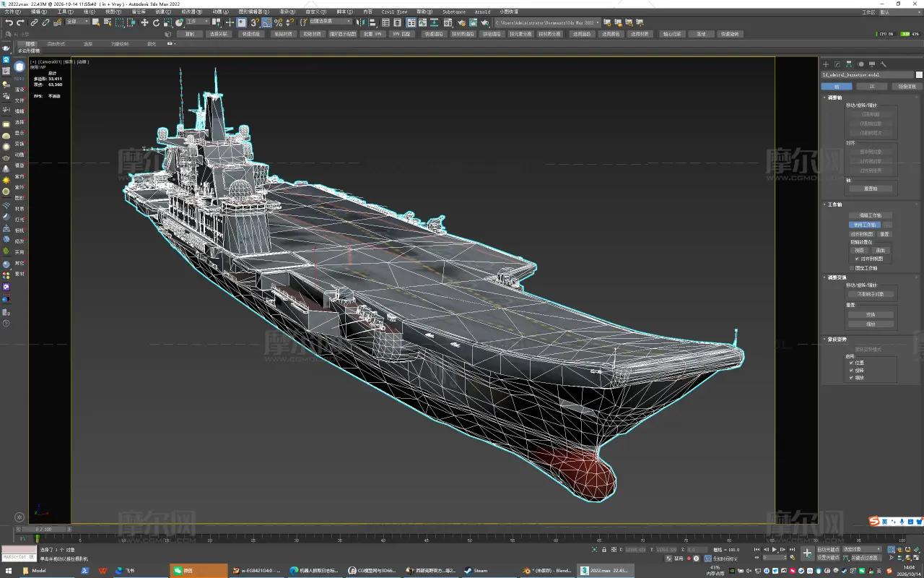
Task: Select the Link tool icon
Action: (x=34, y=22)
